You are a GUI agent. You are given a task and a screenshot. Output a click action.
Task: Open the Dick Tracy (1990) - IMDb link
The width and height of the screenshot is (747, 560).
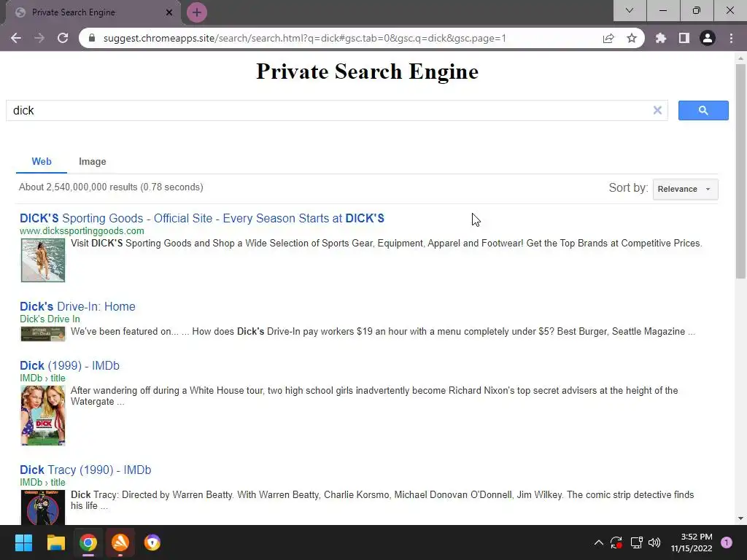(x=85, y=470)
